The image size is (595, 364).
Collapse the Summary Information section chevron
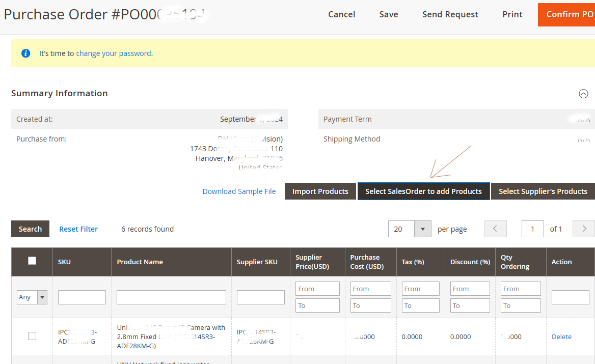(583, 94)
